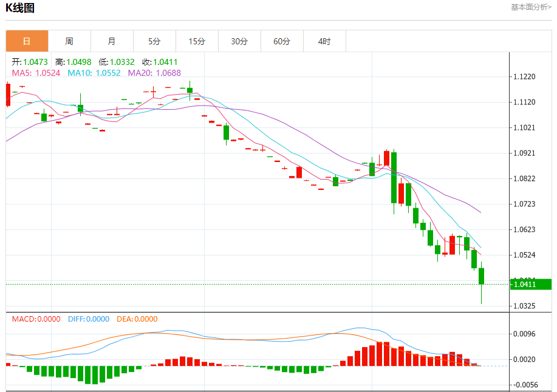This screenshot has width=557, height=392.
Task: Click the K线图 heading
Action: pos(20,7)
